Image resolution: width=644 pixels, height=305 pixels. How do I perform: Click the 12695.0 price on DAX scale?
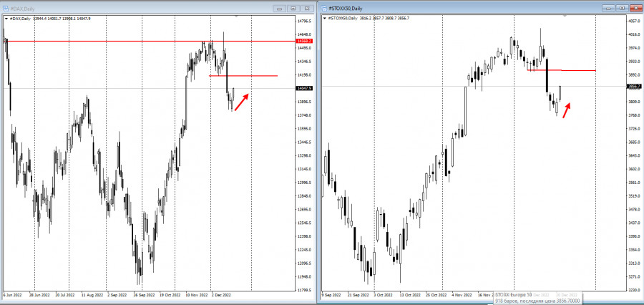[x=304, y=209]
